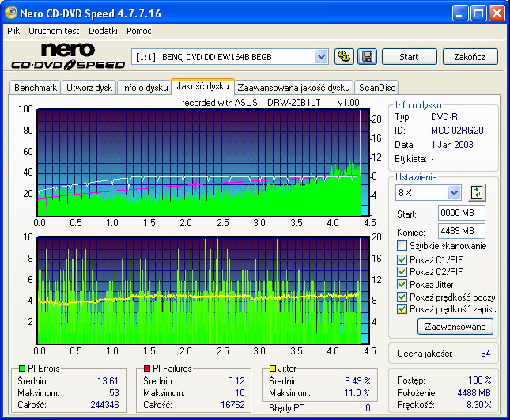
Task: Click the disc date 1 Jan 2003
Action: 452,145
